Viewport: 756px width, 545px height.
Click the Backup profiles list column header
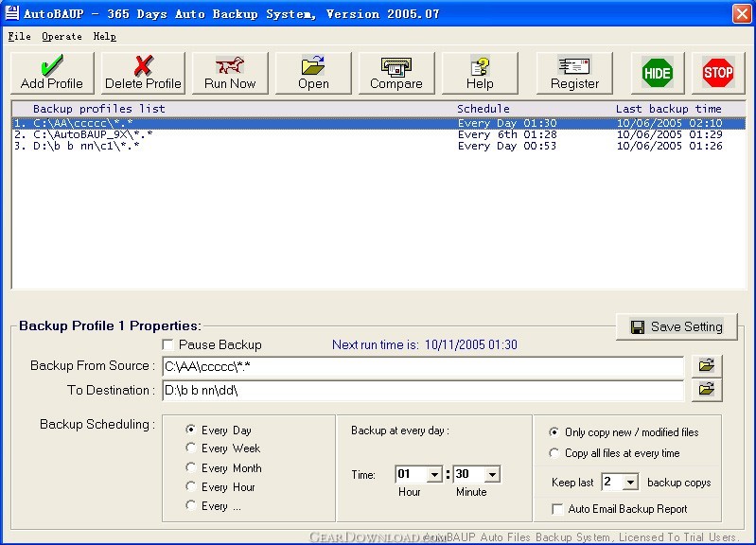click(98, 109)
